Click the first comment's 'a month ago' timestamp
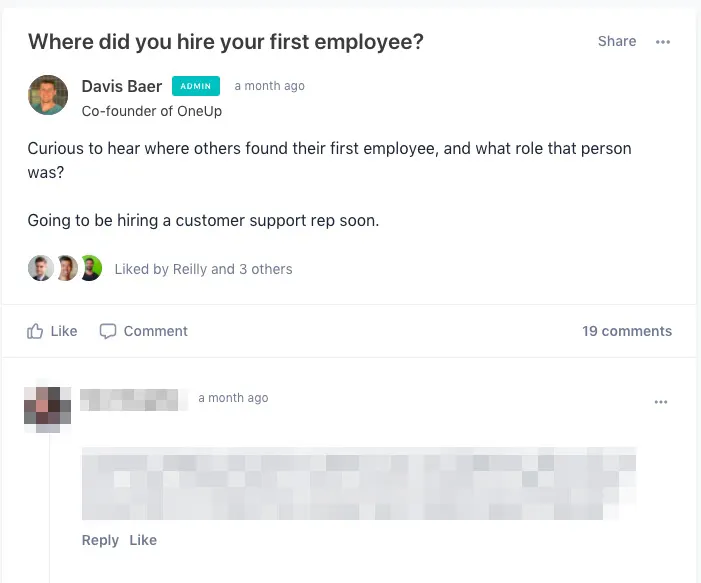This screenshot has height=583, width=701. (233, 398)
